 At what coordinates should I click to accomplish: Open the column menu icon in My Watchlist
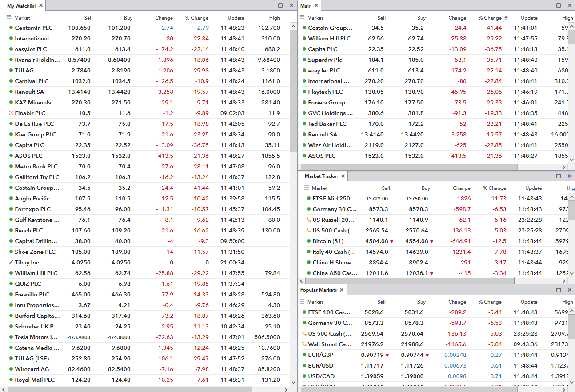(x=9, y=18)
